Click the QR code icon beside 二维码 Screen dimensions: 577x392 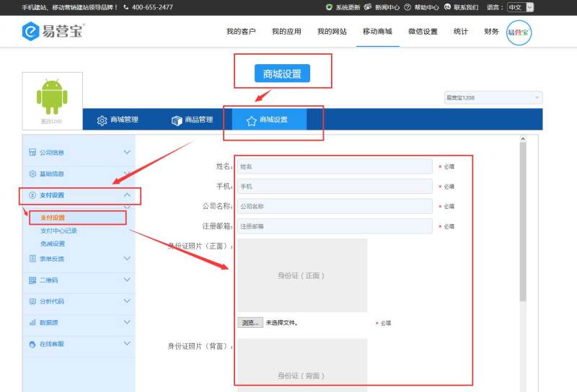click(32, 280)
